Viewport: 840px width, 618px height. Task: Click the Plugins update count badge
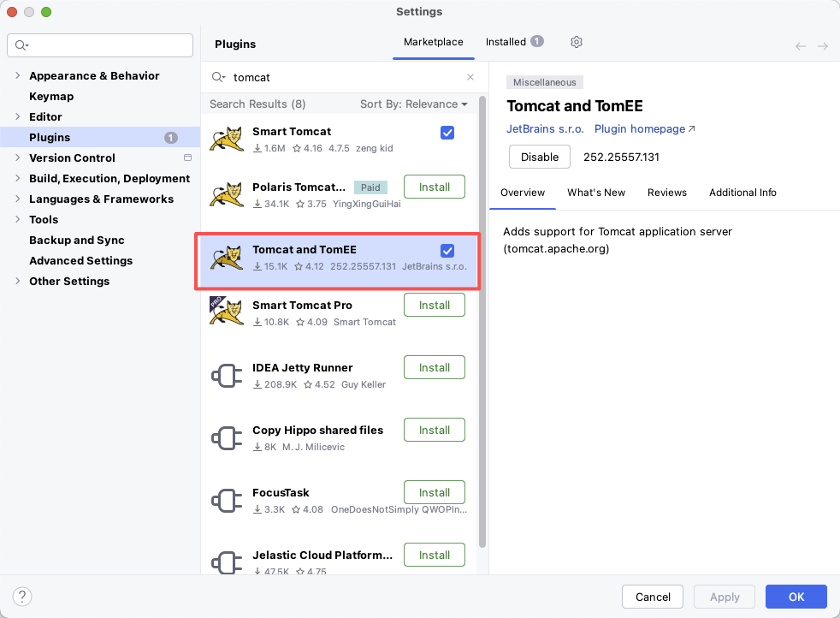click(x=170, y=138)
